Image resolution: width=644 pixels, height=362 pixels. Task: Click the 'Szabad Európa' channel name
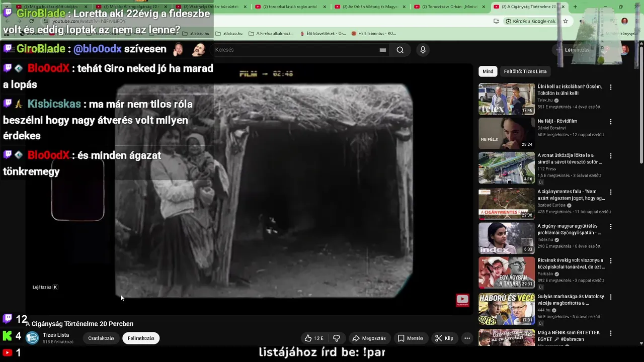click(x=551, y=205)
